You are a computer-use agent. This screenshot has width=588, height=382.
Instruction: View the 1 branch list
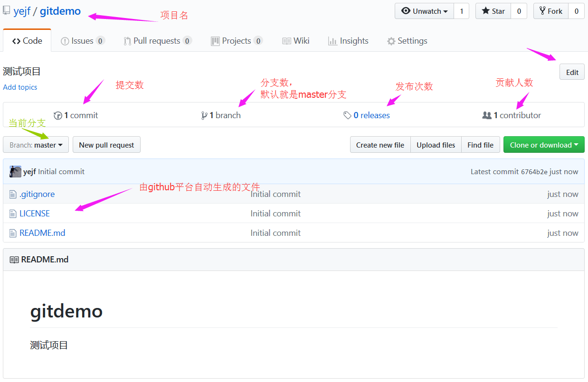click(221, 115)
